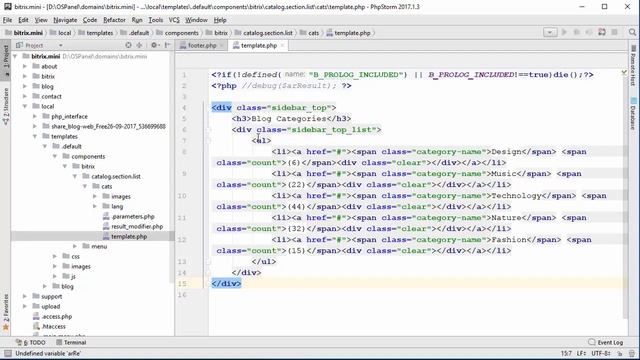640x360 pixels.
Task: Toggle the Structure side tool window
Action: point(5,106)
